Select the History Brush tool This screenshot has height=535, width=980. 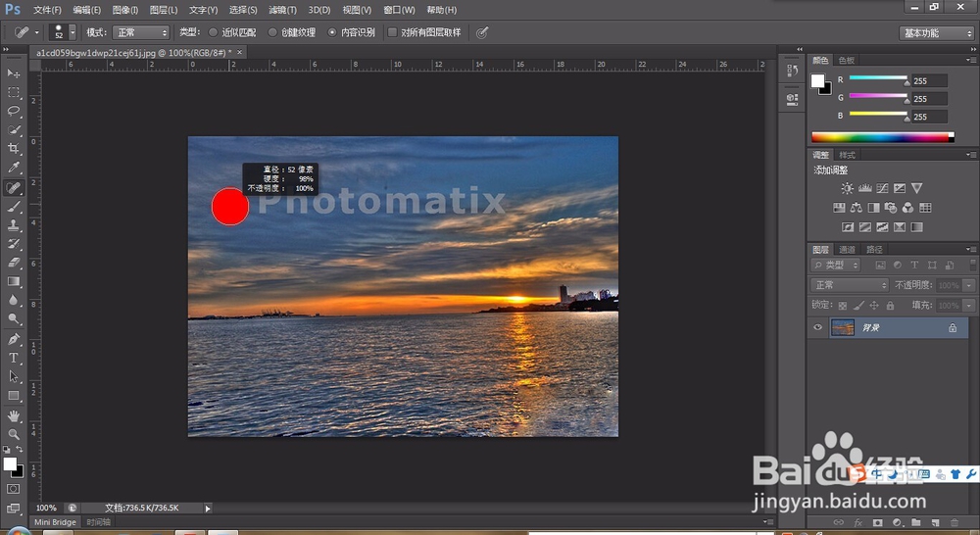point(13,244)
